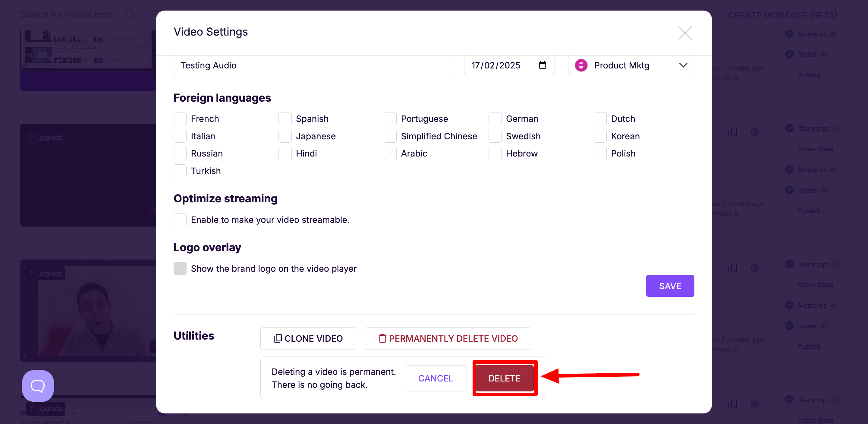
Task: Toggle show brand logo on player
Action: click(x=180, y=269)
